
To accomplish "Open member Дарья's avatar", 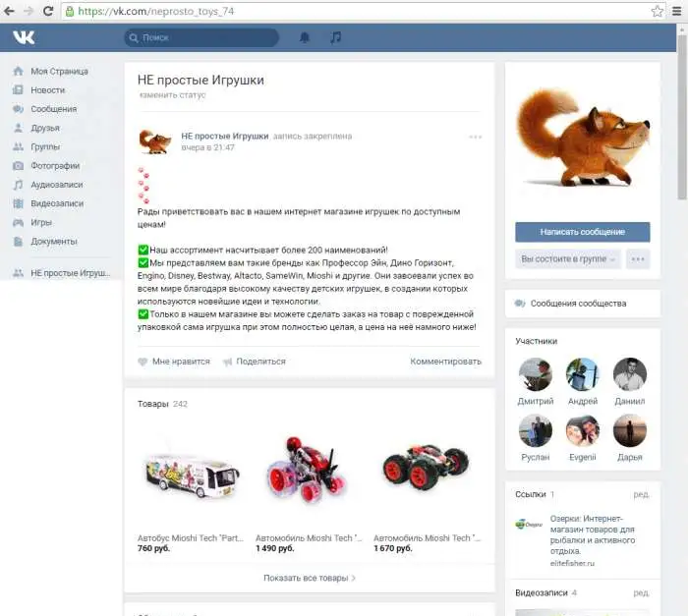I will click(x=630, y=430).
